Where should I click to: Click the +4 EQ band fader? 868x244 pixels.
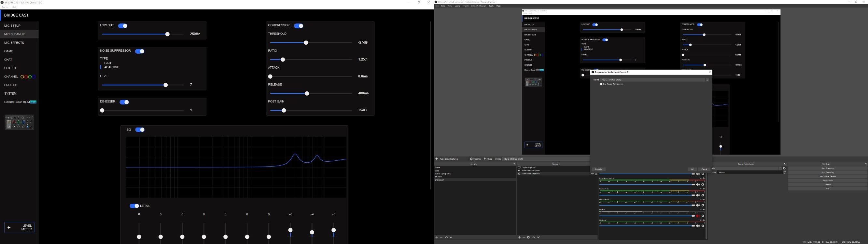[312, 232]
